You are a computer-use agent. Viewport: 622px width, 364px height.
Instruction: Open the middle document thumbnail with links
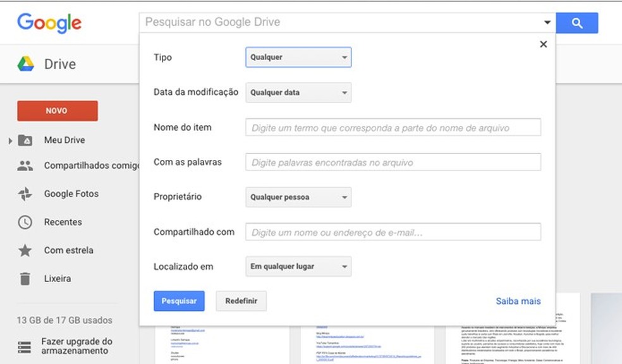(367, 345)
